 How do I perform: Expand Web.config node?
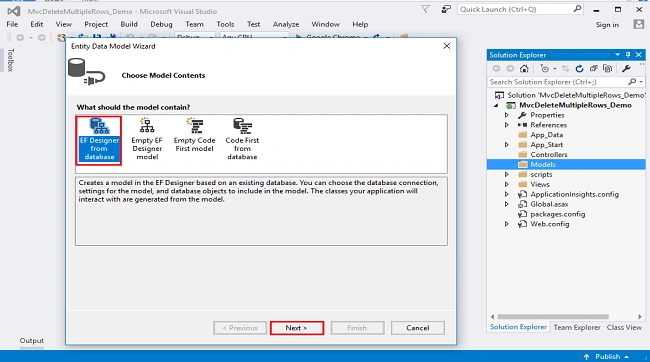click(507, 224)
